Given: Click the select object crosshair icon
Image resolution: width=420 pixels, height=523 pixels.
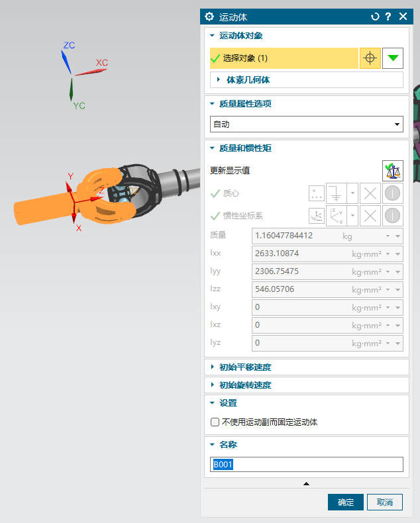Looking at the screenshot, I should 370,58.
